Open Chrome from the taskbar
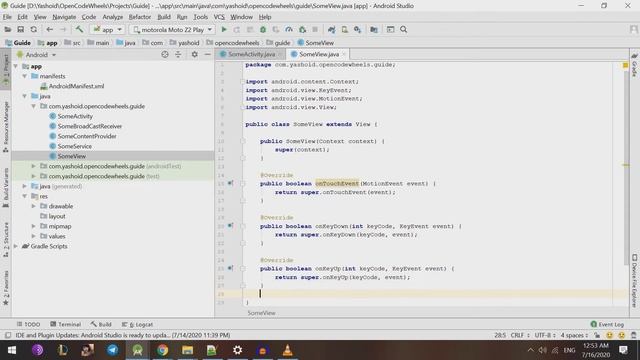This screenshot has height=360, width=640. 162,350
